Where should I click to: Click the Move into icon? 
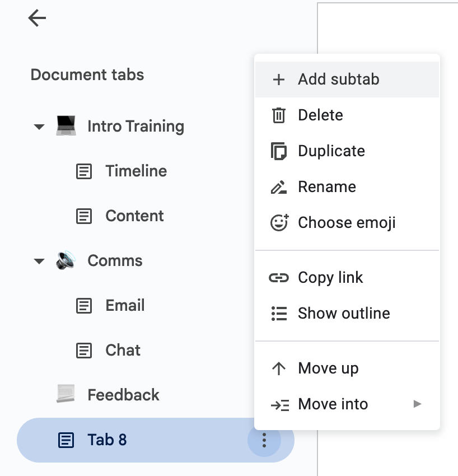pyautogui.click(x=278, y=404)
